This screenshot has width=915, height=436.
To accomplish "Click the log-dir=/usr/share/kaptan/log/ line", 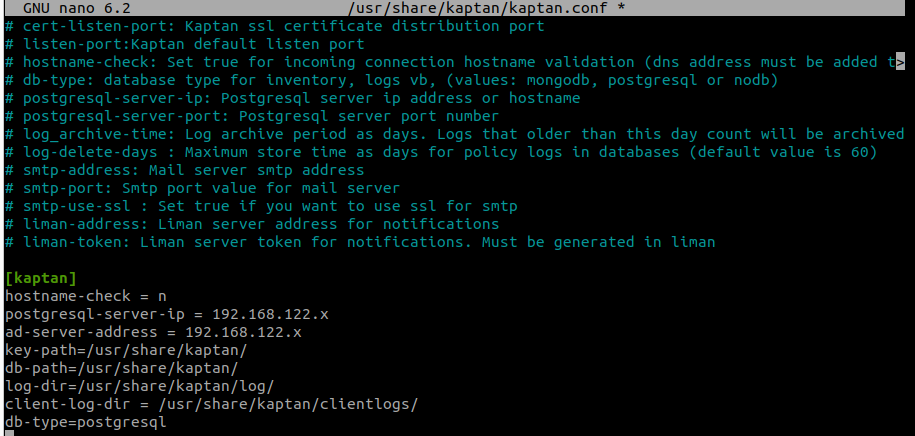I will [139, 386].
